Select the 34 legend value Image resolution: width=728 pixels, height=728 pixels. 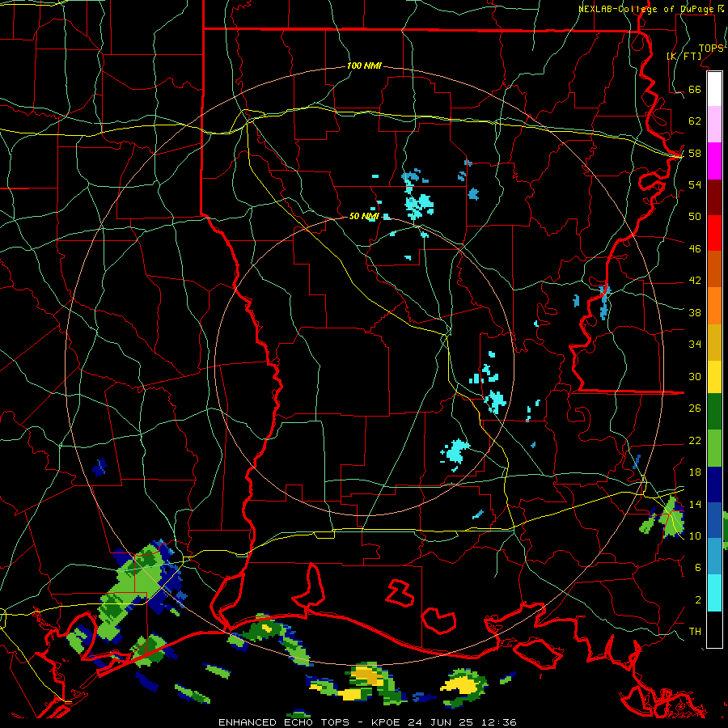[x=695, y=345]
